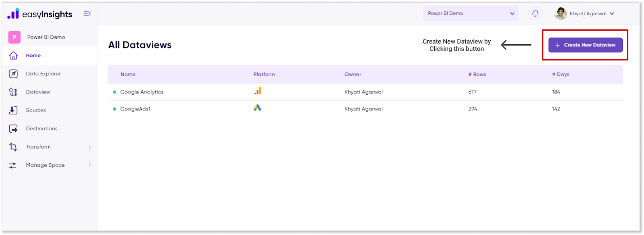Image resolution: width=644 pixels, height=235 pixels.
Task: Click the Destinations export icon
Action: tap(13, 129)
